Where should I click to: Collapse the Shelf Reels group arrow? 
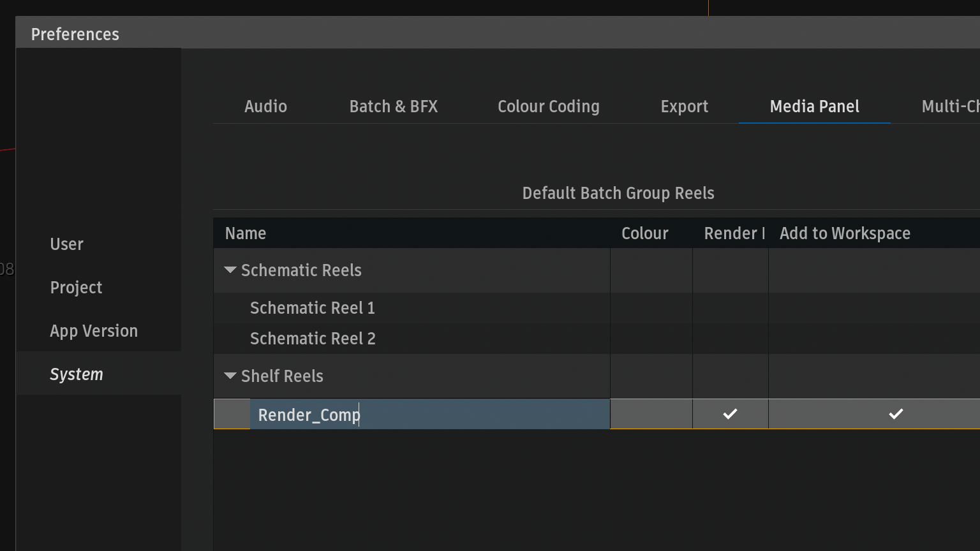(230, 376)
